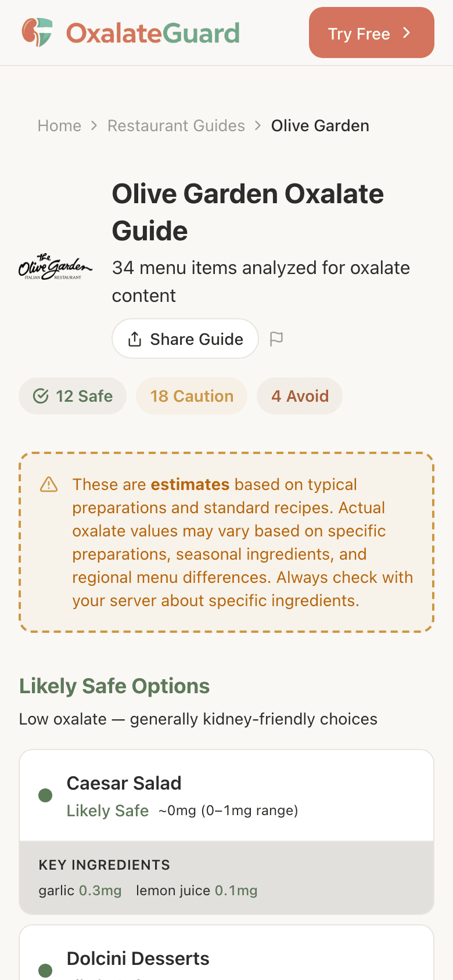Viewport: 453px width, 980px height.
Task: Toggle the 4 Avoid filter chip
Action: click(300, 396)
